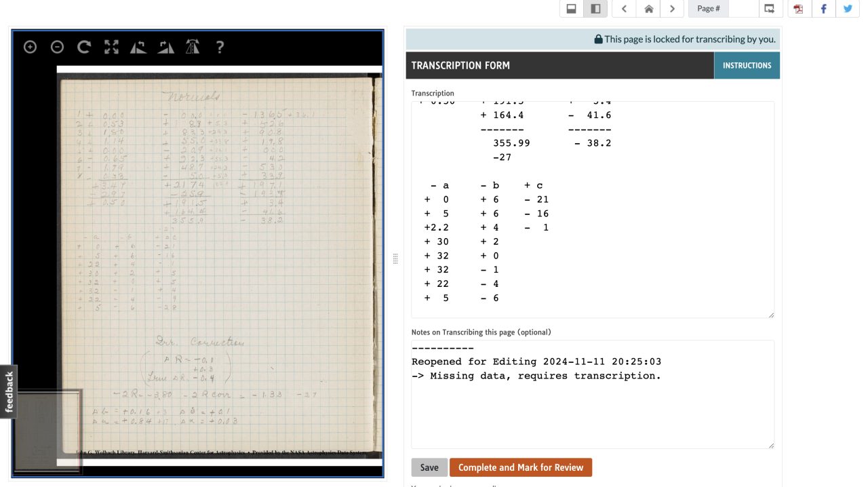Click the 'Reopened for Editing' note line
Image resolution: width=868 pixels, height=487 pixels.
(536, 362)
